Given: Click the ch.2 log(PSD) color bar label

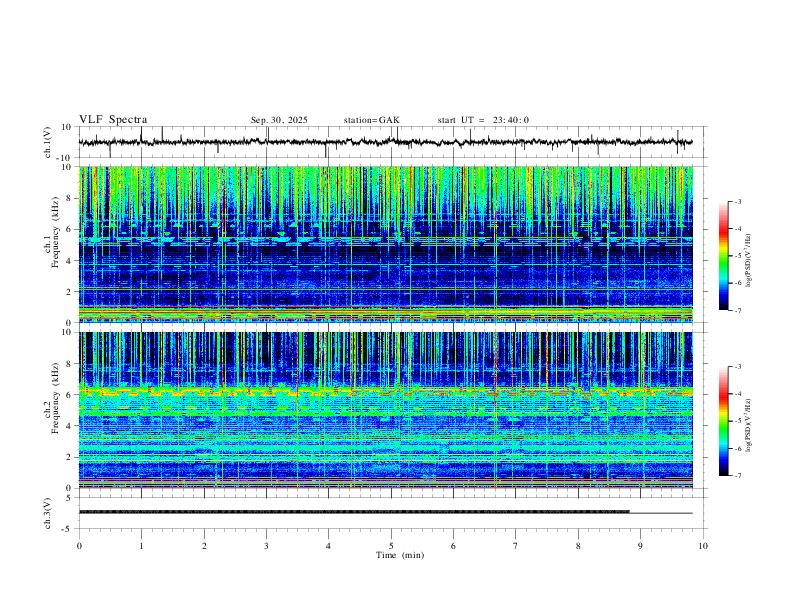Looking at the screenshot, I should [x=749, y=426].
